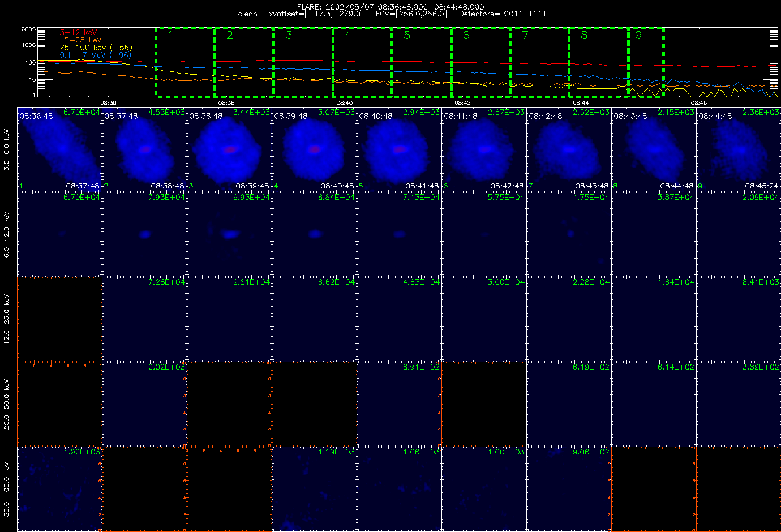Select interval 8 on the light curve
781x532 pixels.
click(x=599, y=62)
